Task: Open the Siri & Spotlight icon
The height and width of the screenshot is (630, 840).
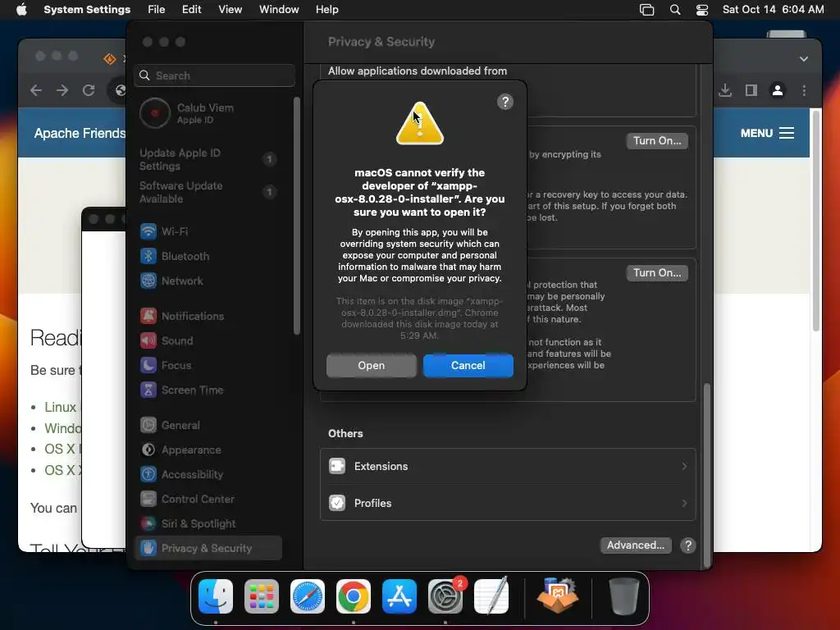Action: [x=148, y=524]
